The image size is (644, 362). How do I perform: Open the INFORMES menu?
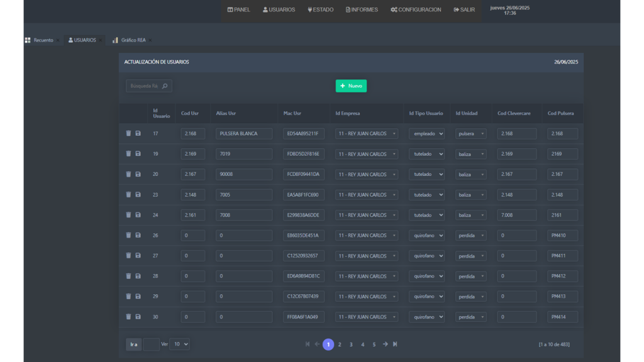pos(362,9)
